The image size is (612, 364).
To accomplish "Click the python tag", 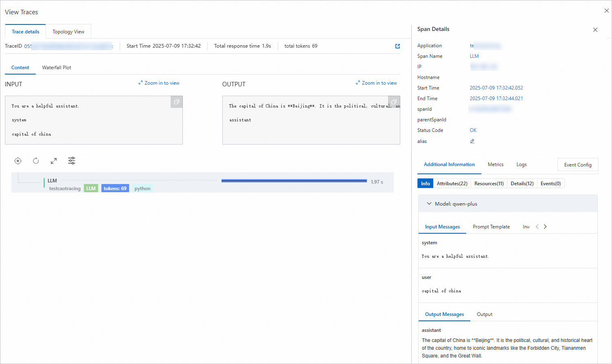I will (x=143, y=189).
